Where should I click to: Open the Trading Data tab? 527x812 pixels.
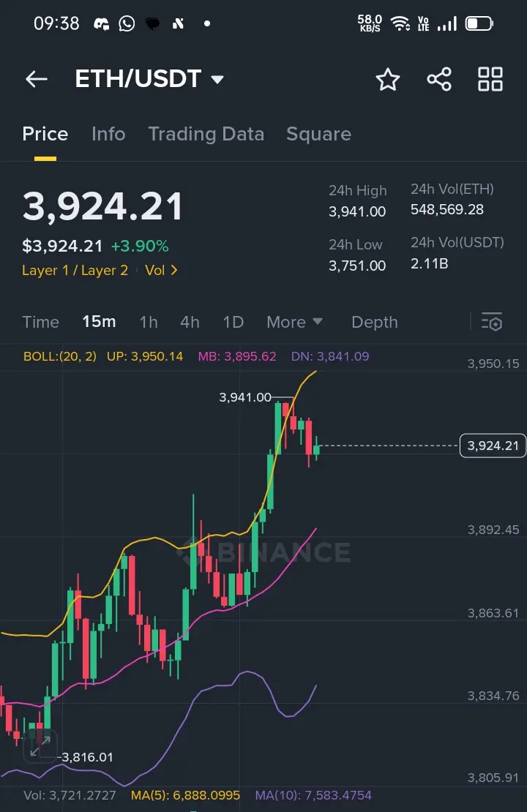pos(206,134)
